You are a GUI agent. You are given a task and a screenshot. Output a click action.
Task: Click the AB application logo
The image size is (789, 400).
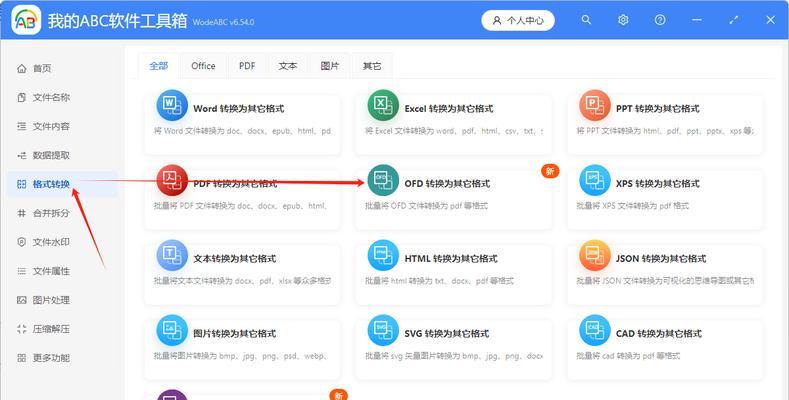click(26, 20)
